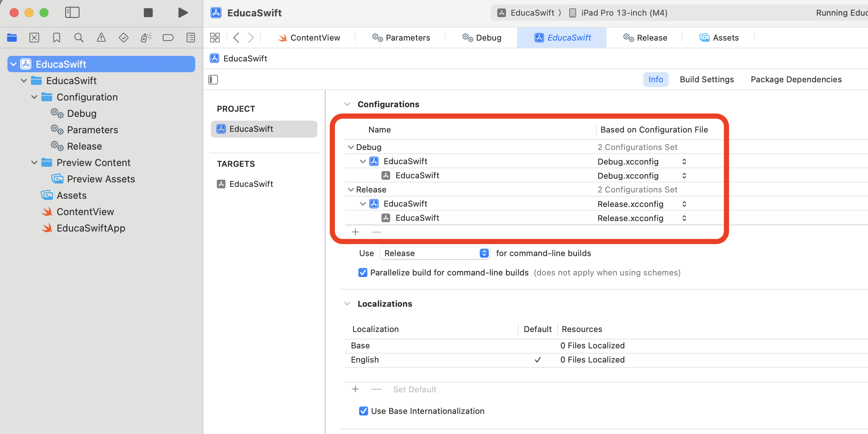Add a new configuration with plus button
The image size is (868, 434).
(x=355, y=232)
